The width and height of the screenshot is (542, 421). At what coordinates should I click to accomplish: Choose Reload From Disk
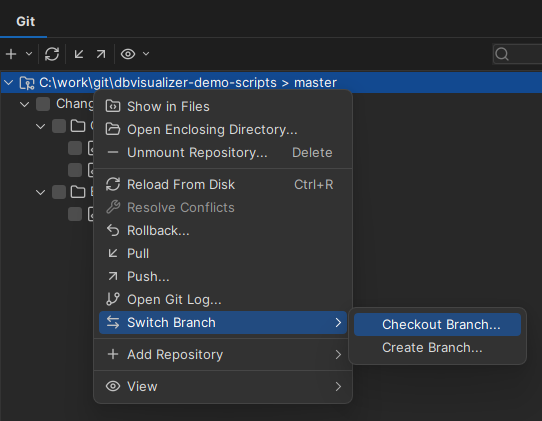(223, 185)
